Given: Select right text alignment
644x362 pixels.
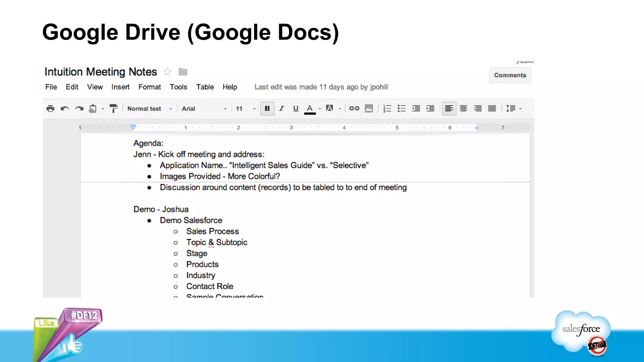Looking at the screenshot, I should [x=478, y=109].
